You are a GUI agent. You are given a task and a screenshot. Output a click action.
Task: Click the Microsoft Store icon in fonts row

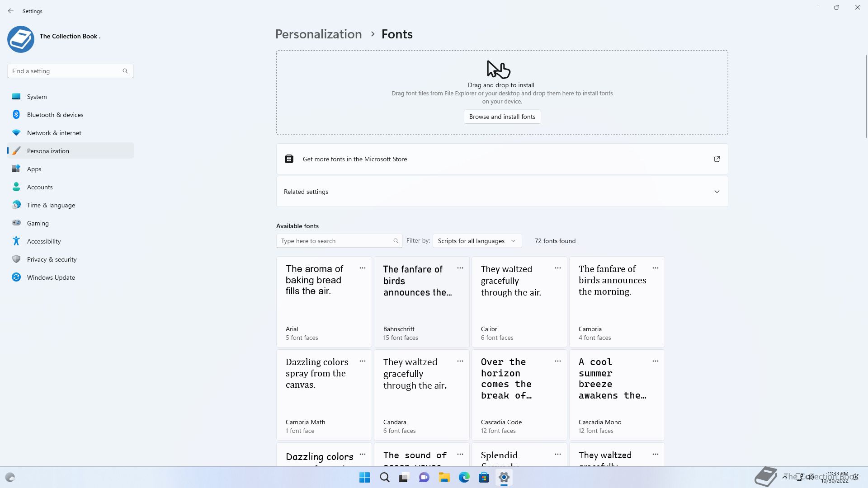(289, 159)
